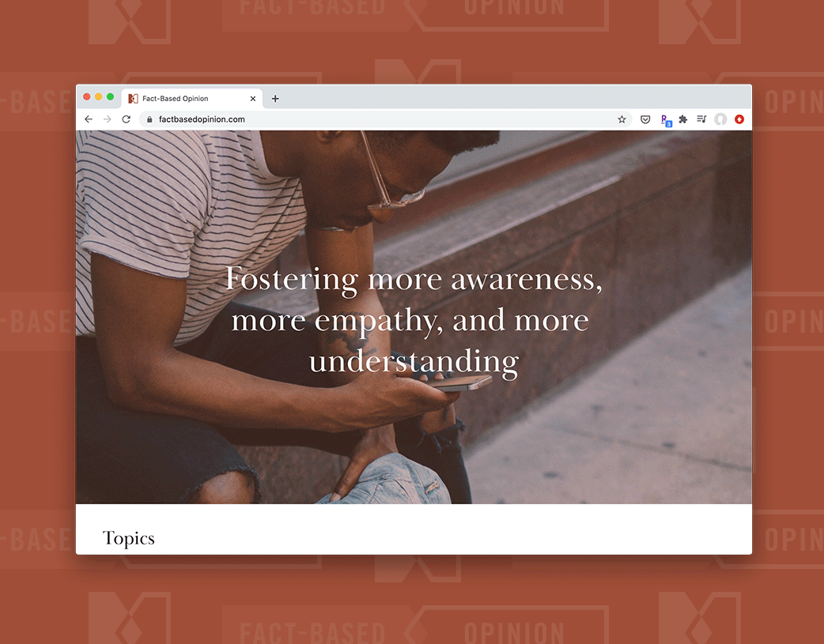This screenshot has width=824, height=644.
Task: Click the red Chrome update icon
Action: [x=739, y=119]
